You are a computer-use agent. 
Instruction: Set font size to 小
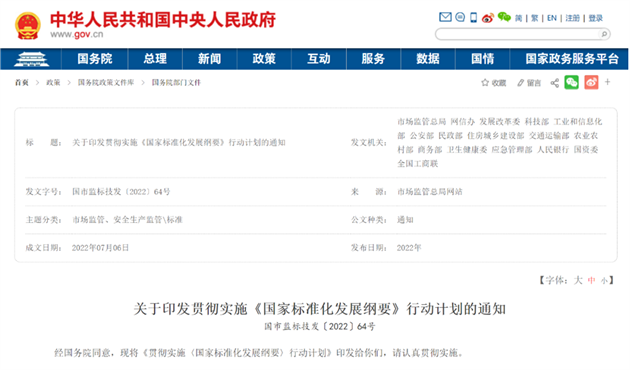(604, 281)
